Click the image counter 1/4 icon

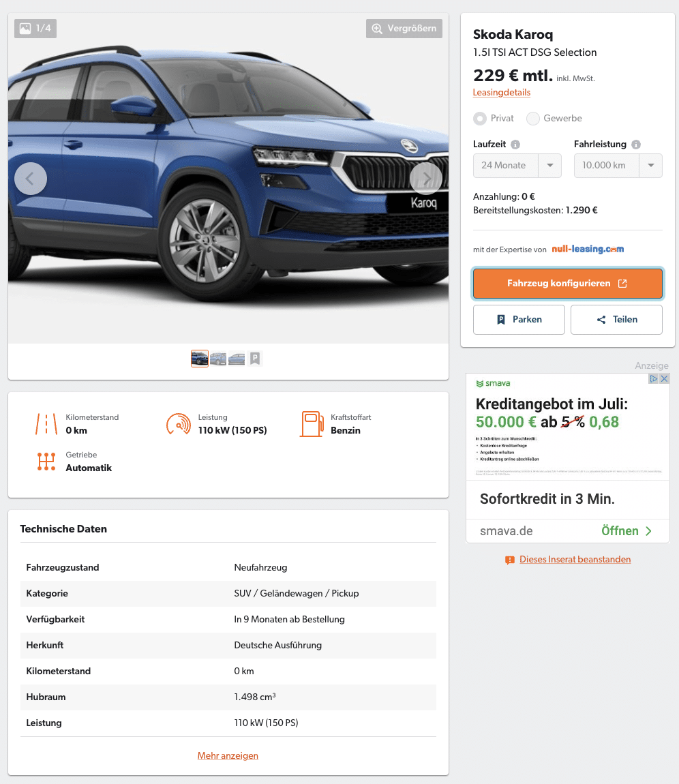click(35, 29)
